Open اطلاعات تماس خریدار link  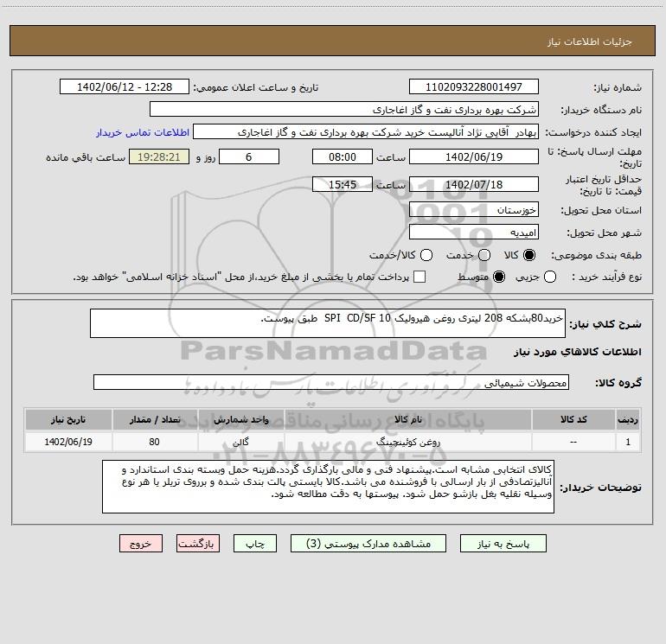click(143, 132)
